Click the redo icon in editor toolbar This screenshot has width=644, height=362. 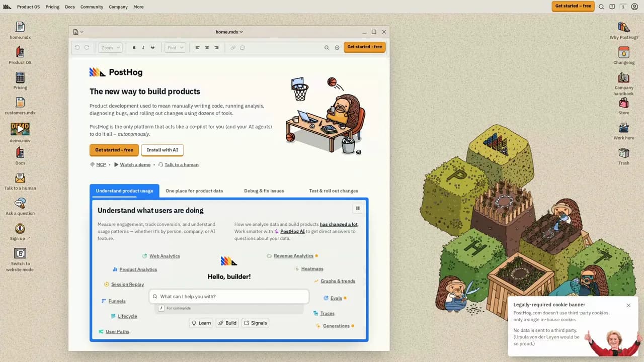(87, 48)
